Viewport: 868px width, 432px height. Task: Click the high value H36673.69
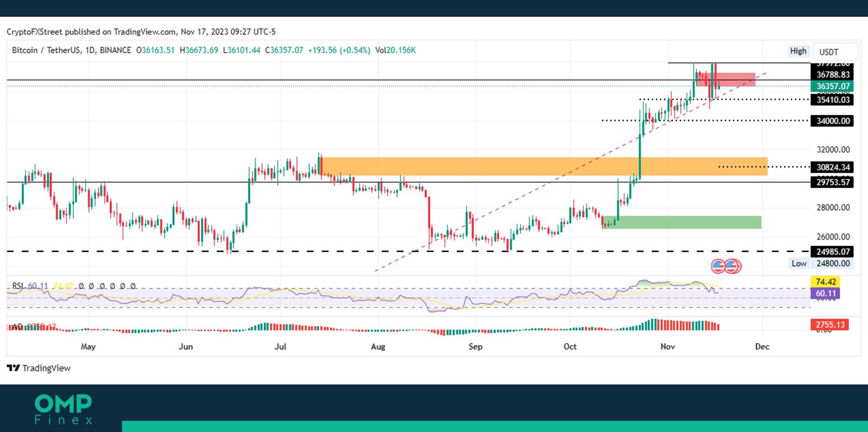(199, 50)
